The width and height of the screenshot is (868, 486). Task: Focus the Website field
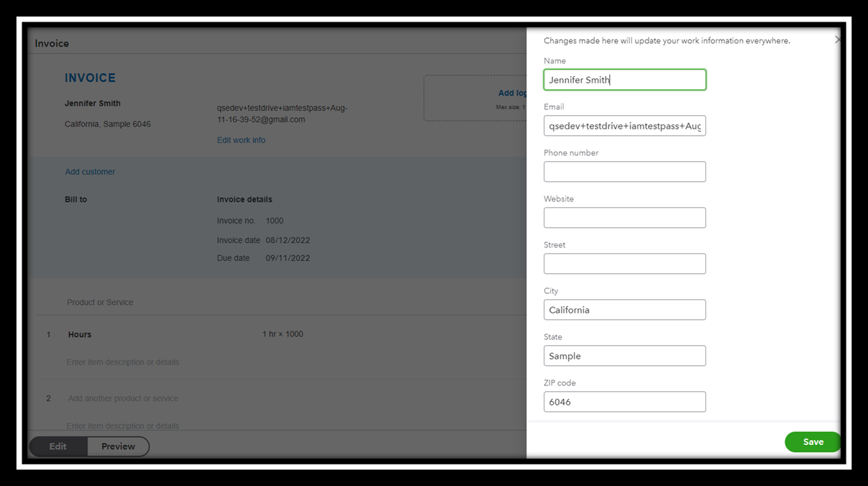coord(624,218)
